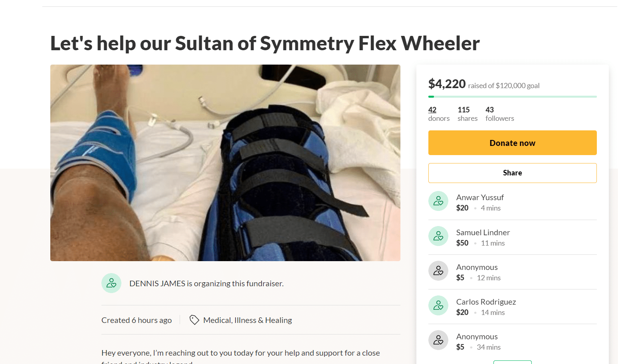Click Carlos Rodriguez's donor avatar icon
This screenshot has width=618, height=364.
click(438, 305)
